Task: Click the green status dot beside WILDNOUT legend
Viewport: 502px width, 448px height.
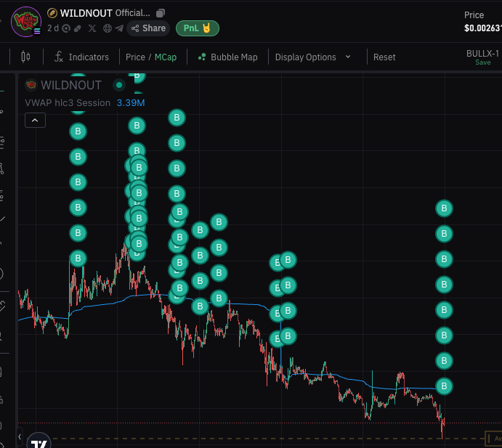Action: 119,85
